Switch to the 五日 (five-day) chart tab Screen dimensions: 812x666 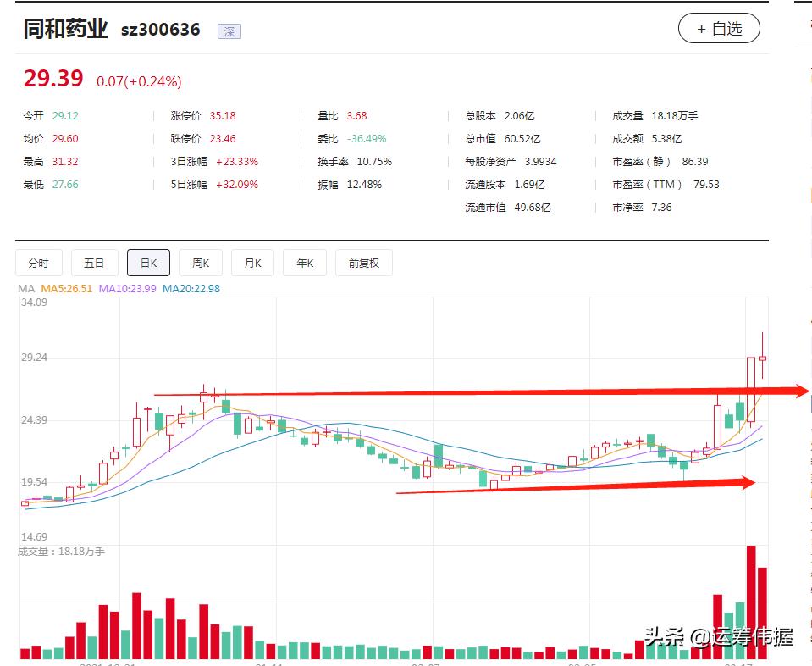tap(94, 263)
